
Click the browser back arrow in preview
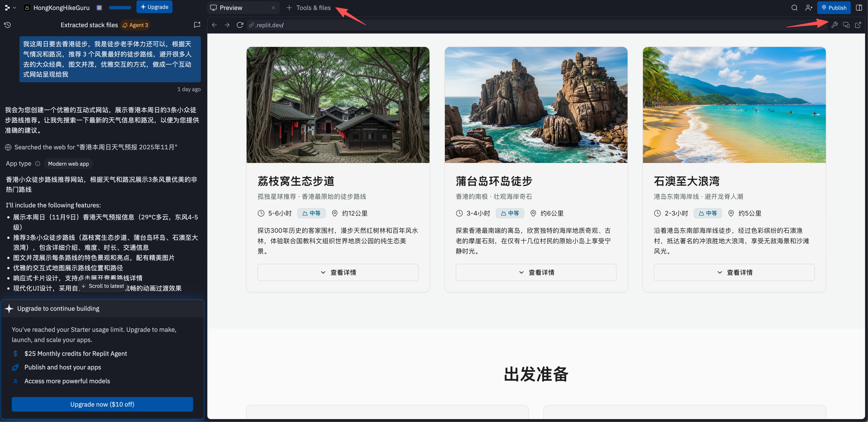[214, 25]
